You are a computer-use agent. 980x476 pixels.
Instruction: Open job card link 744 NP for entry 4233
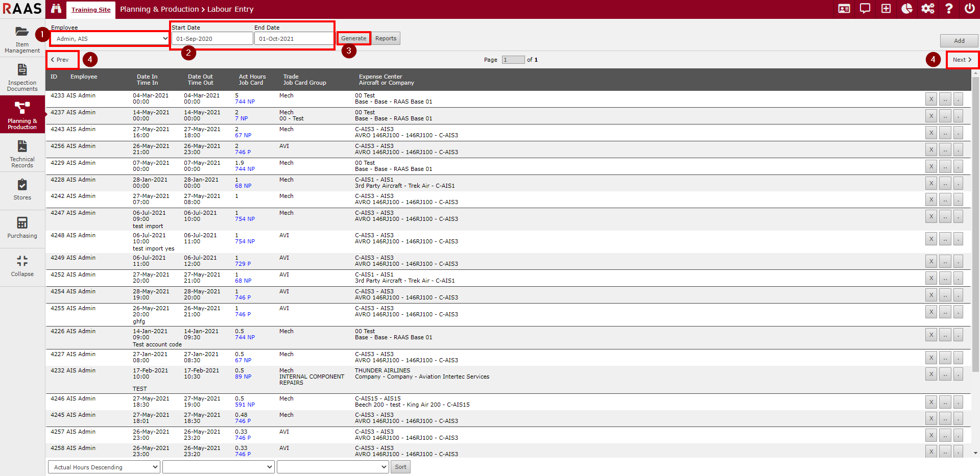245,102
